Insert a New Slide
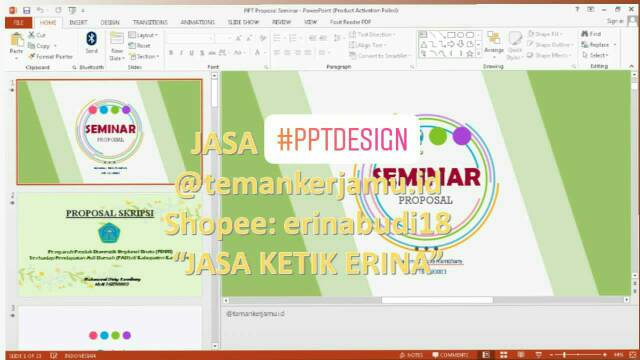Image resolution: width=640 pixels, height=360 pixels. [x=117, y=46]
